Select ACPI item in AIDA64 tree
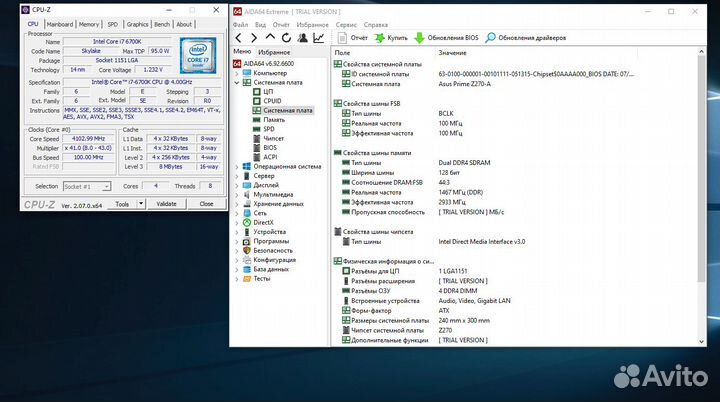This screenshot has width=720, height=402. coord(265,157)
